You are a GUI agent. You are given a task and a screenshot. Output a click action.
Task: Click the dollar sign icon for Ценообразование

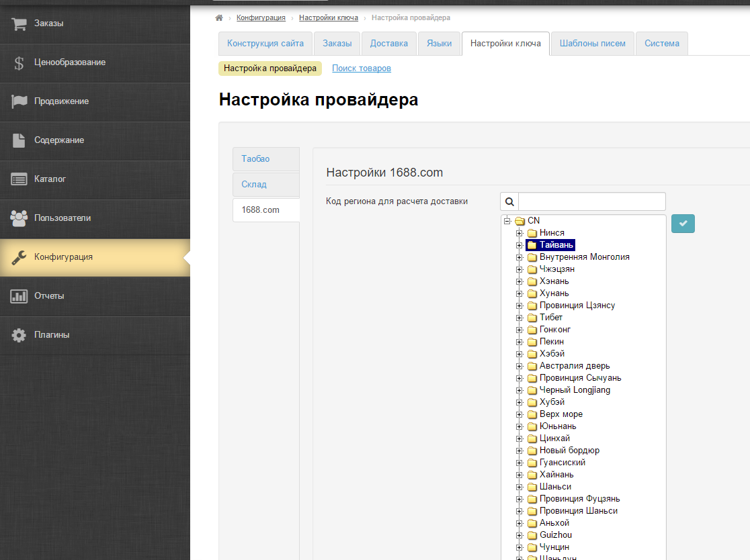coord(19,62)
